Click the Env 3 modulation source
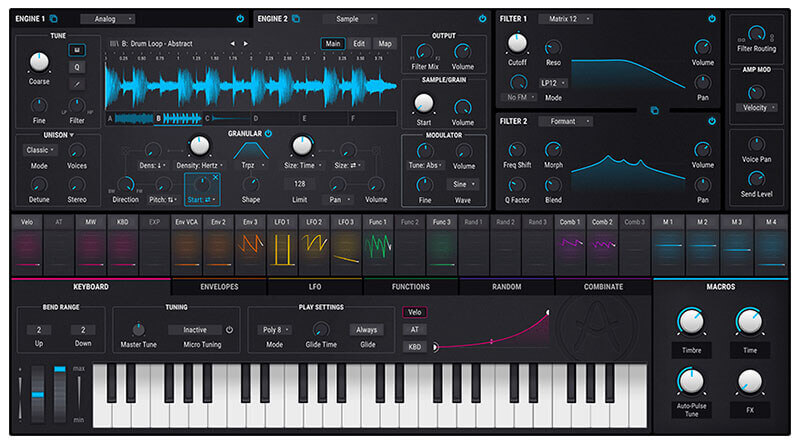 tap(250, 244)
